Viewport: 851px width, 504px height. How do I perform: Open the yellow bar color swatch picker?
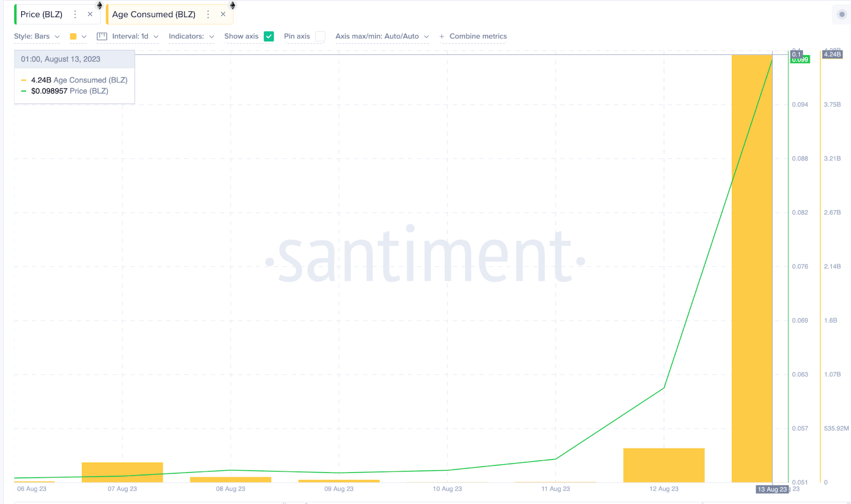coord(78,36)
